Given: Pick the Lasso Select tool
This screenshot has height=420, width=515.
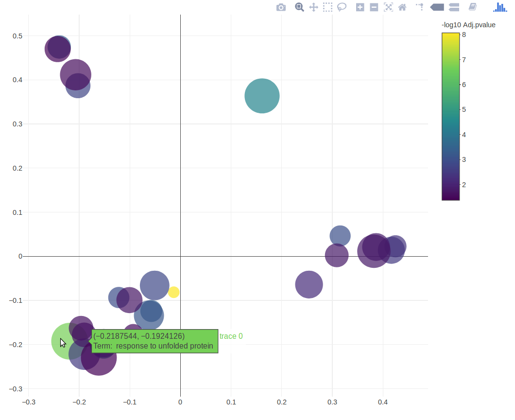Looking at the screenshot, I should [342, 7].
